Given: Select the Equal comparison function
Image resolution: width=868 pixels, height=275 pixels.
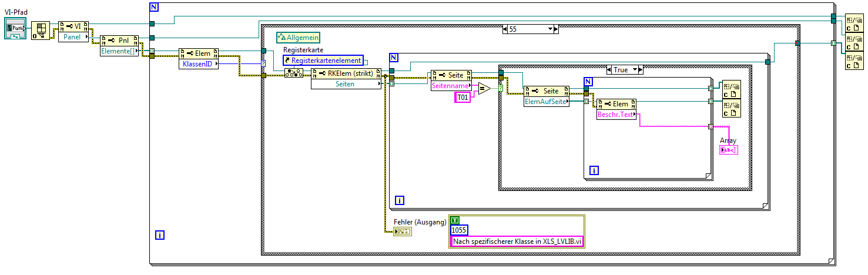Looking at the screenshot, I should 484,89.
